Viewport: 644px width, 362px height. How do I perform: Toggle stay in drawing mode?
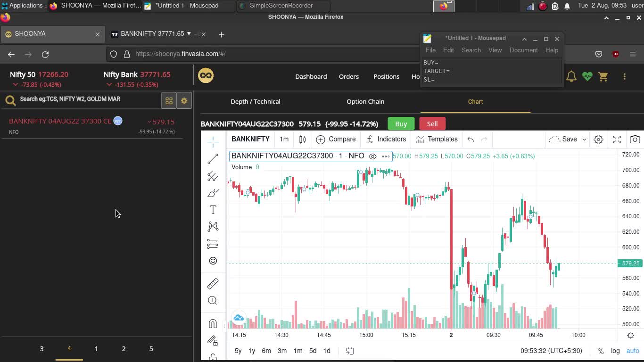(213, 340)
